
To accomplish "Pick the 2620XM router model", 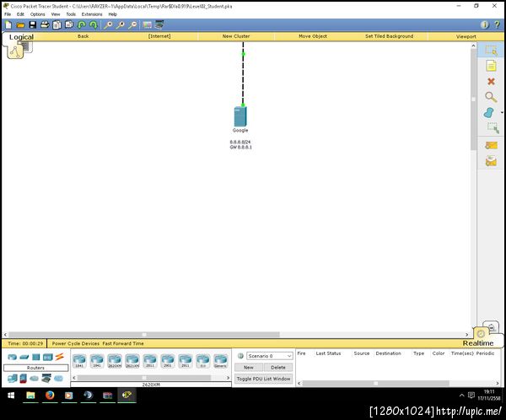I will click(115, 361).
